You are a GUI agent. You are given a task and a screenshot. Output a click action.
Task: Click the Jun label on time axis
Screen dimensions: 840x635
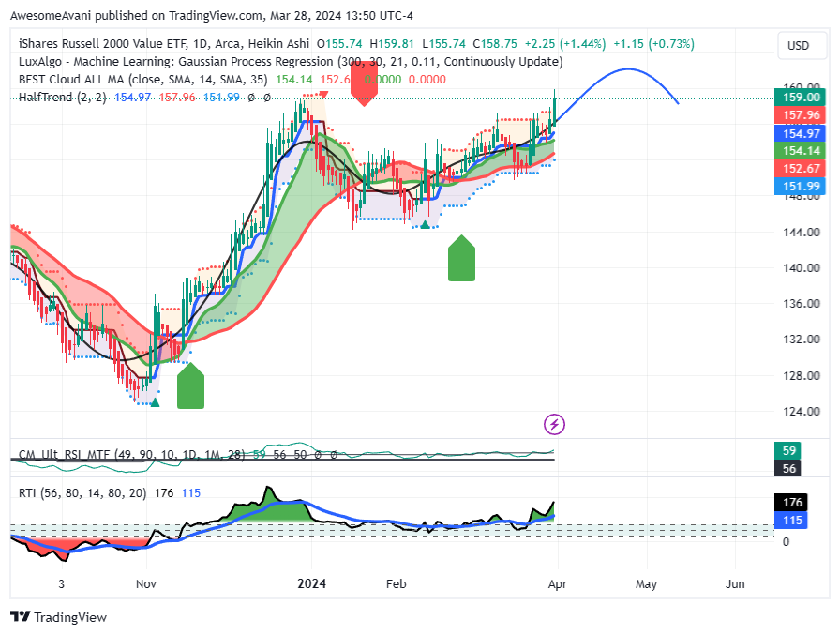pos(735,583)
